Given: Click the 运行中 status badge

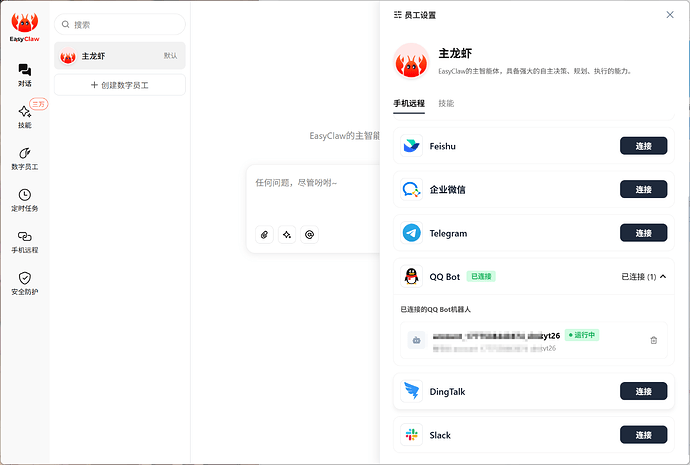Looking at the screenshot, I should [x=582, y=335].
